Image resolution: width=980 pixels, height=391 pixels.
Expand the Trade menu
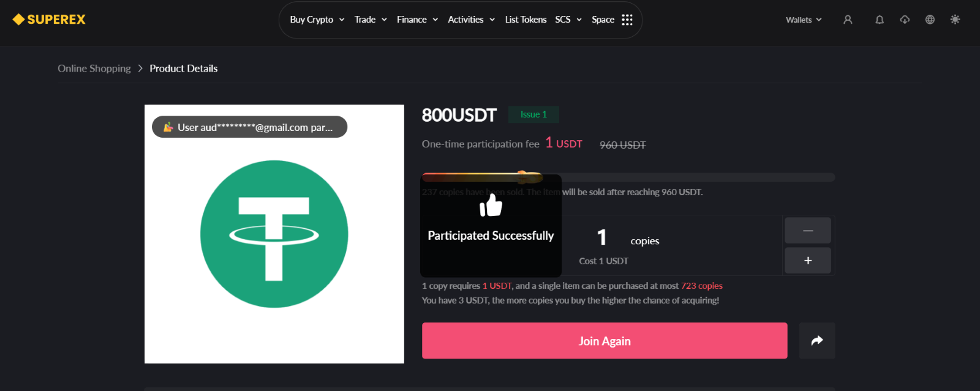pyautogui.click(x=371, y=20)
